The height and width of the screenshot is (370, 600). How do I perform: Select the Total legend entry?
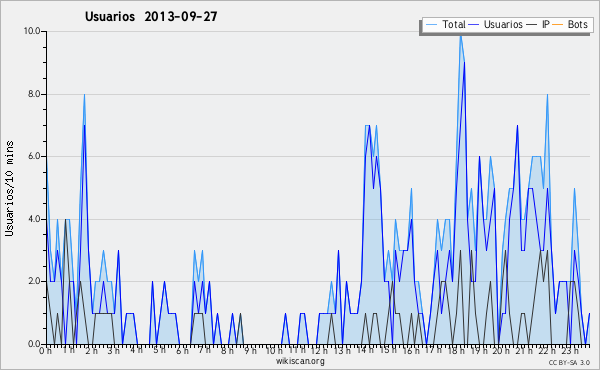click(x=445, y=24)
